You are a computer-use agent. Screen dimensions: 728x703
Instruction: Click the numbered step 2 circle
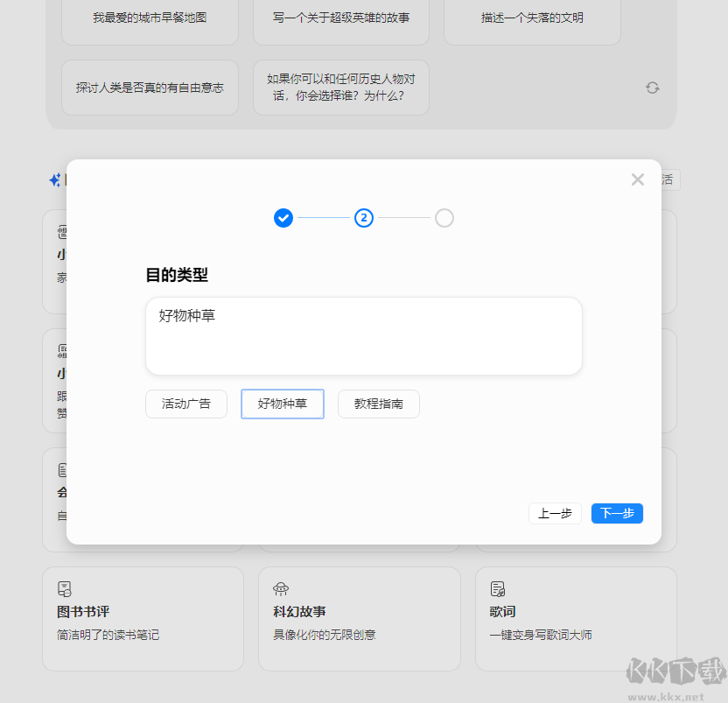click(364, 218)
